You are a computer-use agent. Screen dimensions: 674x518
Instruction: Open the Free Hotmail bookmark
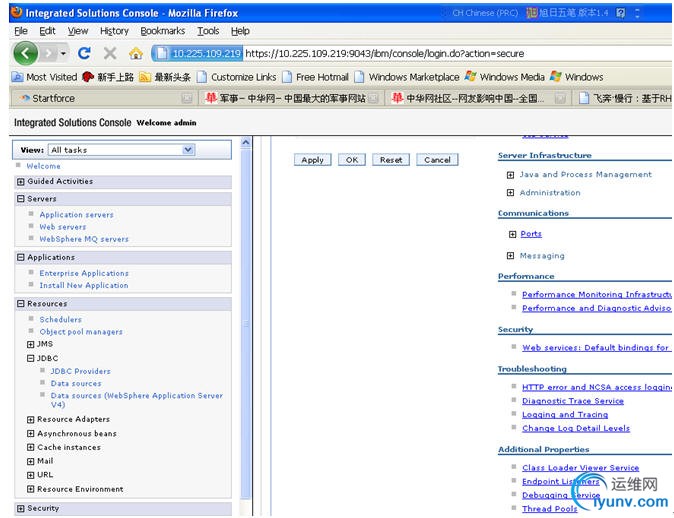coord(316,77)
